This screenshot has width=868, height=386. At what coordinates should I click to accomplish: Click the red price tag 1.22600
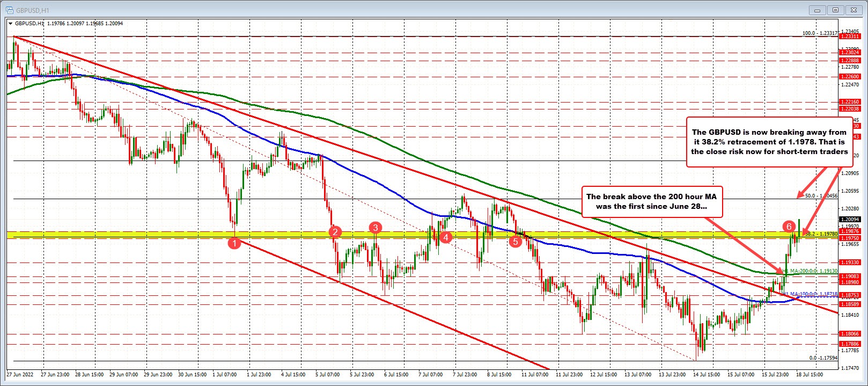point(850,77)
